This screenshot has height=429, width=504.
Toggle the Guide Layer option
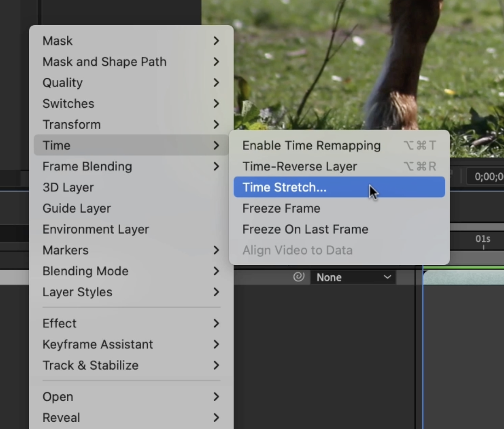point(131,208)
